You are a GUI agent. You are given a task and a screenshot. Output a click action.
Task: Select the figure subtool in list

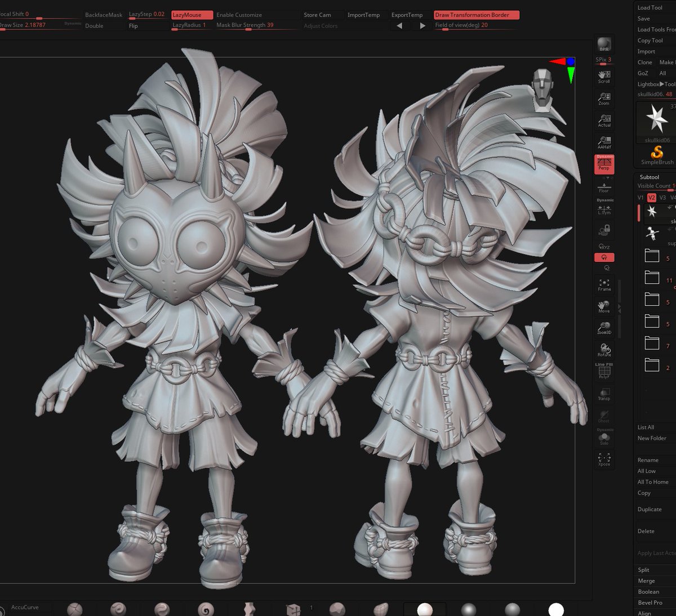(652, 233)
